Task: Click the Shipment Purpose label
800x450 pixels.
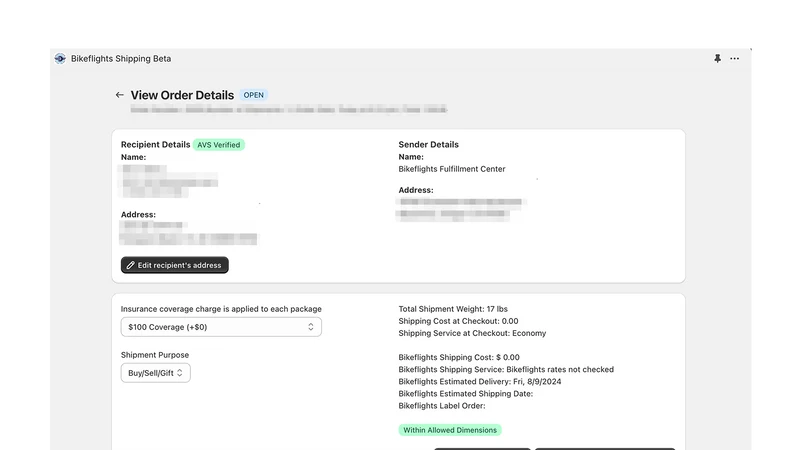Action: click(155, 355)
